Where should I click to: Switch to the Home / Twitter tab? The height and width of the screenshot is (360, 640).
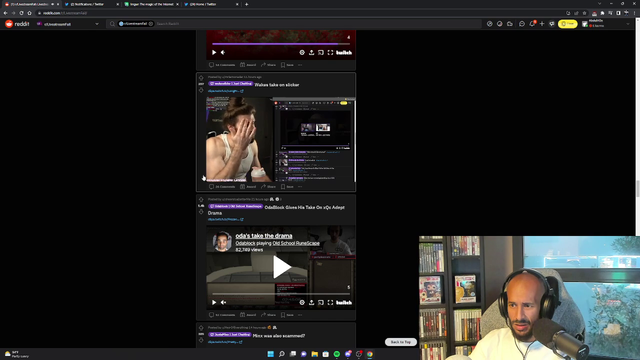[x=211, y=4]
